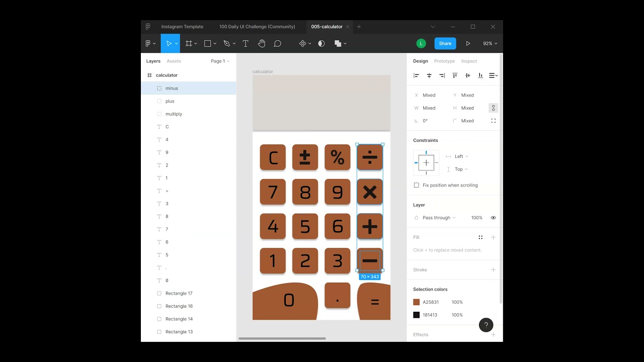
Task: Click the home grid icon in tab bar
Action: [148, 27]
